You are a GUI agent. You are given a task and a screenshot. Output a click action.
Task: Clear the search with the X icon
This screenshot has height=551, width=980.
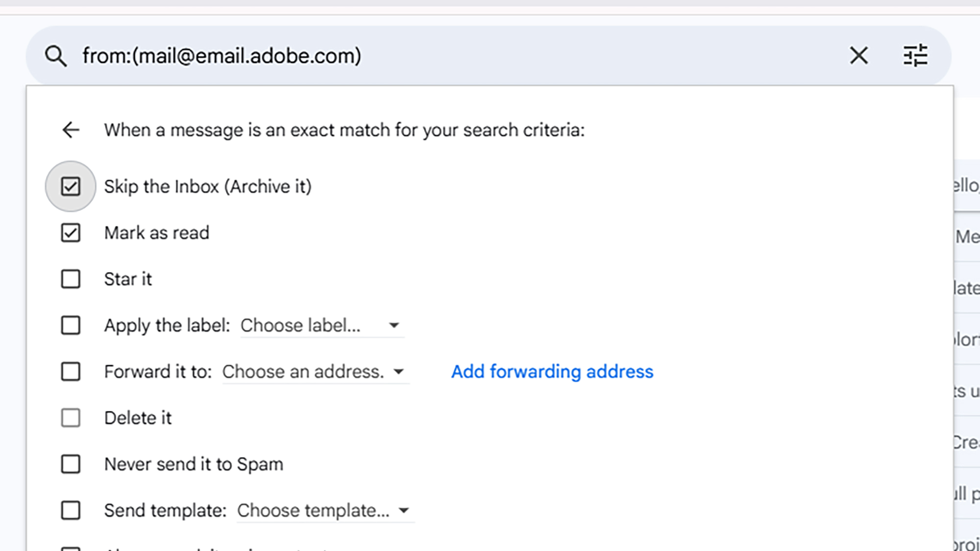(x=858, y=55)
